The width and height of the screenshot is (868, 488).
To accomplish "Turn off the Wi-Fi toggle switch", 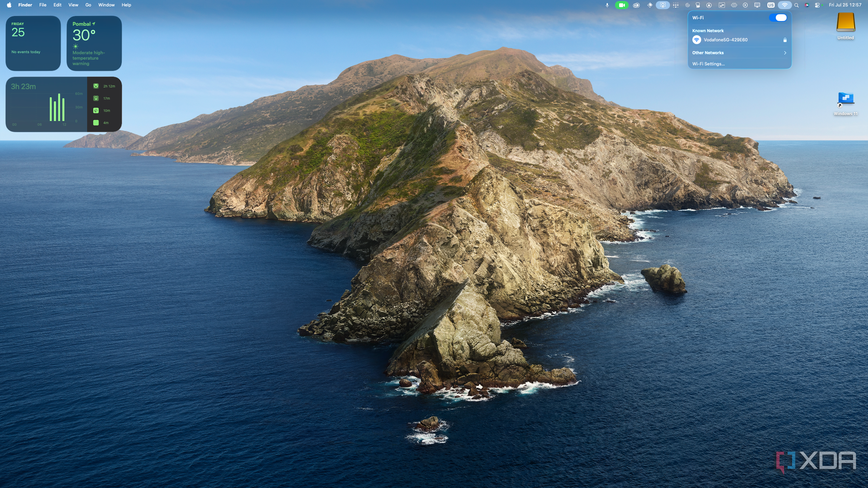I will click(x=778, y=18).
